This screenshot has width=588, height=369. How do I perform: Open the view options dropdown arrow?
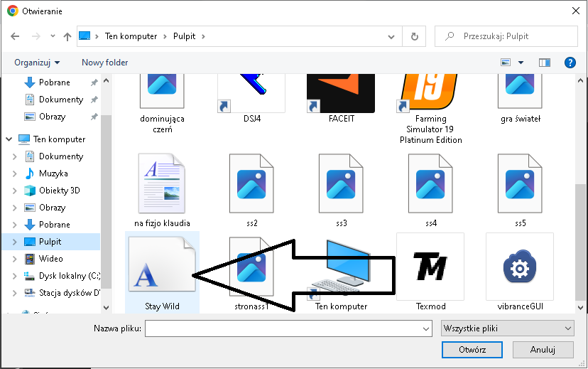point(521,63)
